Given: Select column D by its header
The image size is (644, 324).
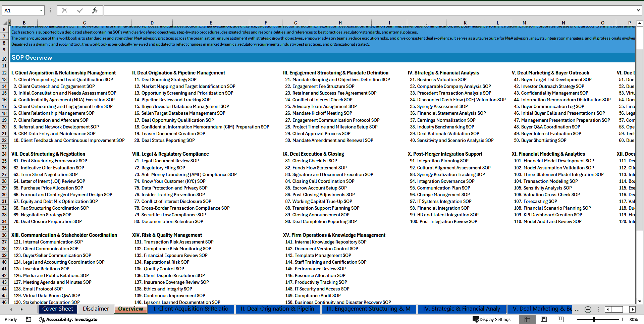Looking at the screenshot, I should point(152,23).
